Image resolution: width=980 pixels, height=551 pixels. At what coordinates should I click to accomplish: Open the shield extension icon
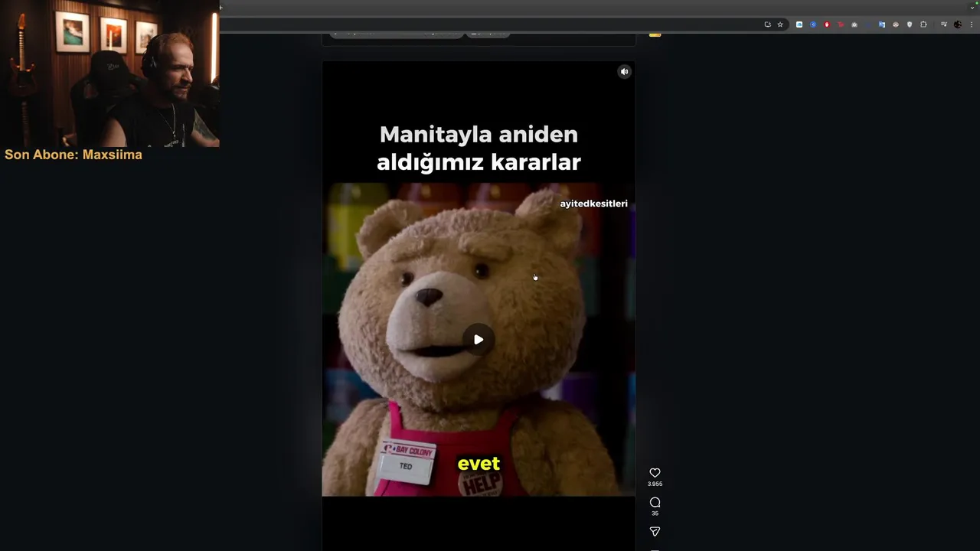pyautogui.click(x=910, y=24)
